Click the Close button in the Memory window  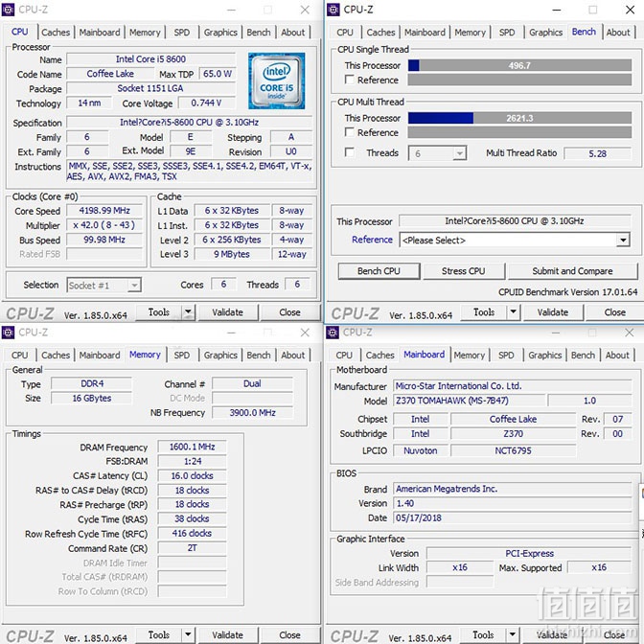(289, 635)
